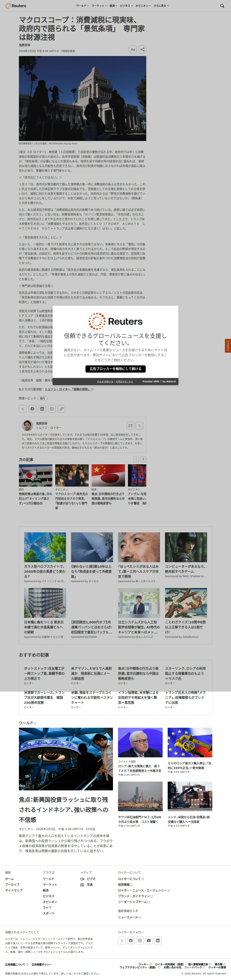The height and width of the screenshot is (980, 231).
Task: Click お問合せはこちら link in popup
Action: click(x=124, y=381)
